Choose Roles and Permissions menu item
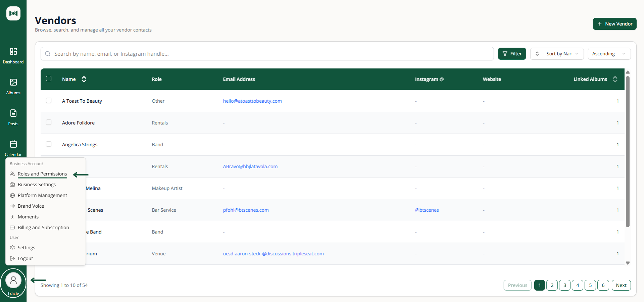This screenshot has width=644, height=302. pos(42,174)
